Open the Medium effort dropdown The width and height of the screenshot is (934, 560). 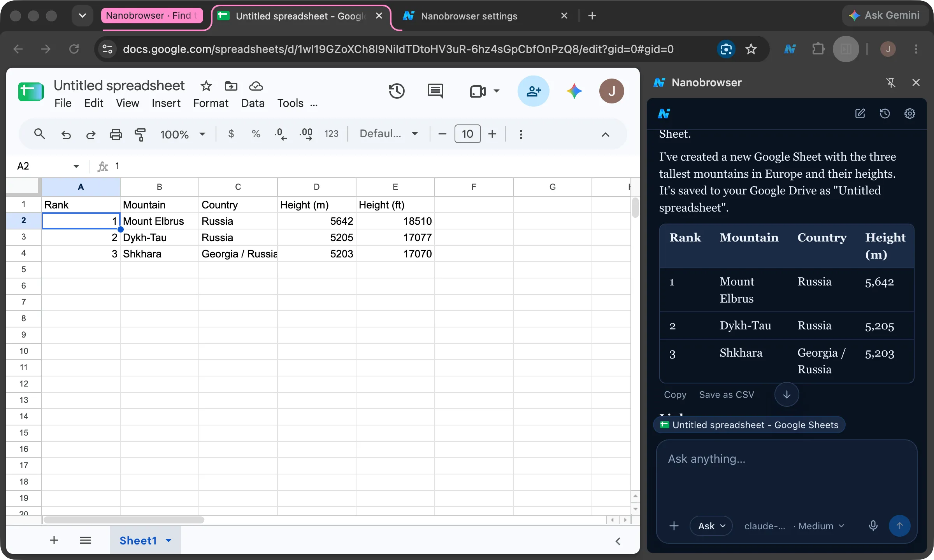coord(822,526)
